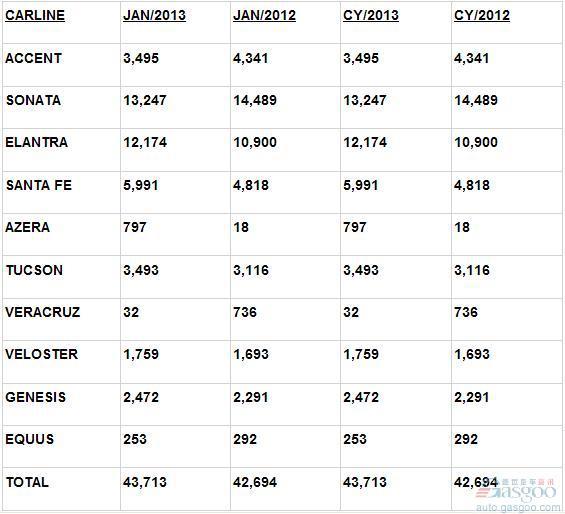
Task: Click the Sonata JAN/2013 value 13,247
Action: [145, 100]
